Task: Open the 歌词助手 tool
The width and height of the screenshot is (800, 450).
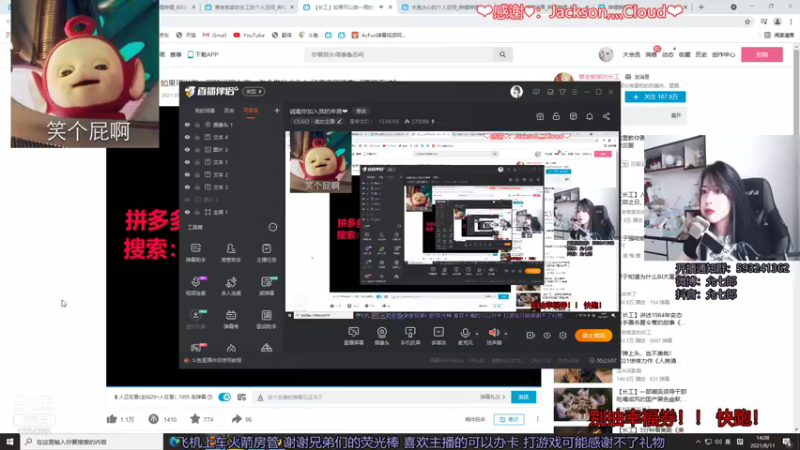Action: point(266,319)
